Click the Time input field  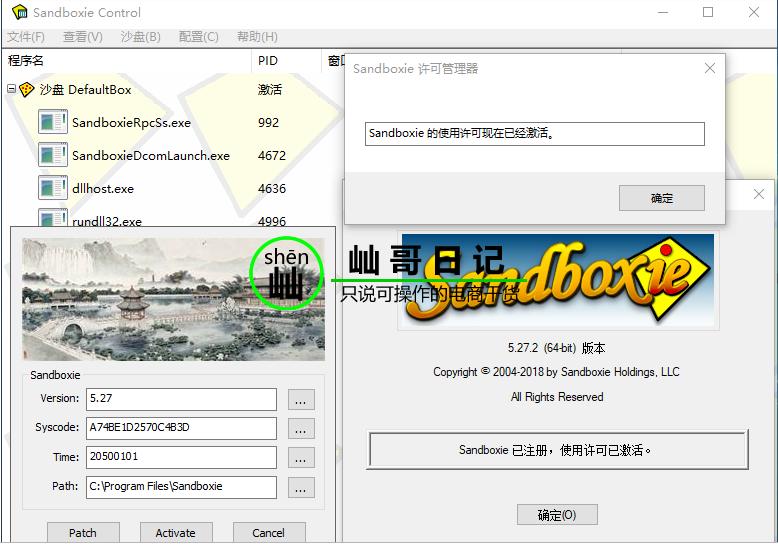[181, 457]
